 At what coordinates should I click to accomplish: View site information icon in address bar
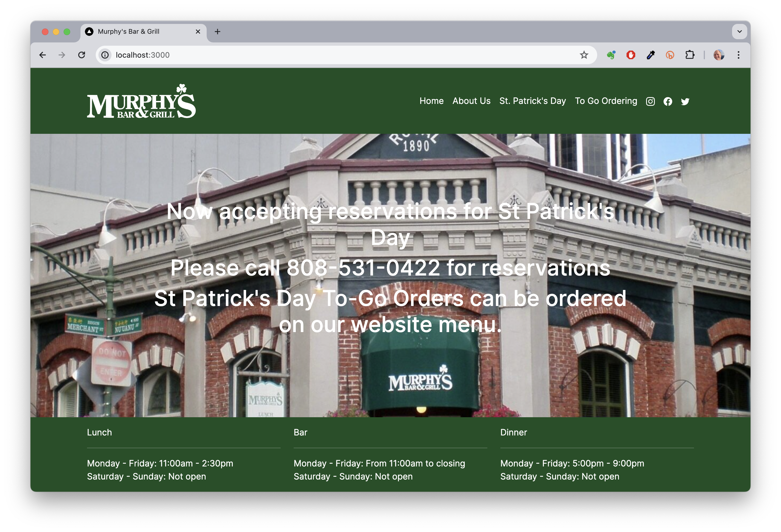pos(105,55)
